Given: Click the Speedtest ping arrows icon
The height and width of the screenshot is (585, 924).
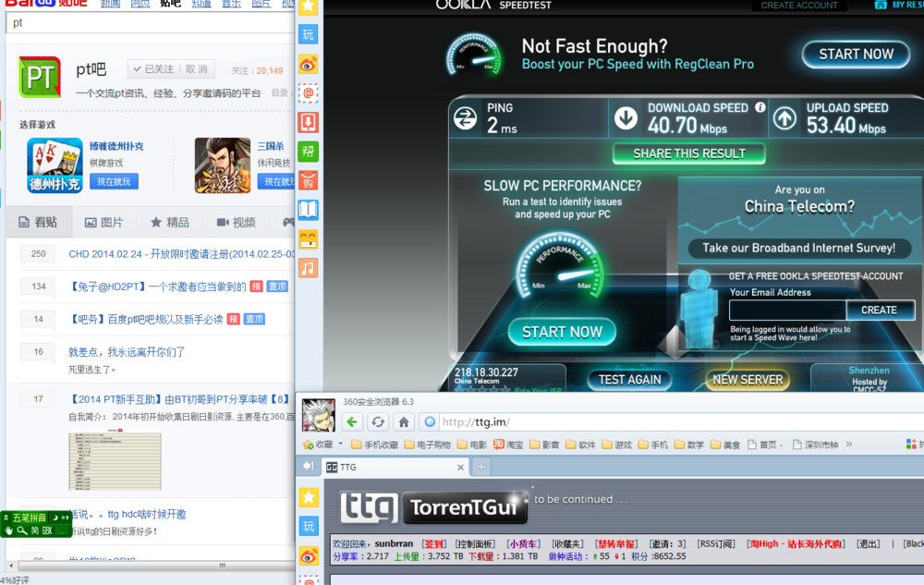Looking at the screenshot, I should [x=465, y=118].
